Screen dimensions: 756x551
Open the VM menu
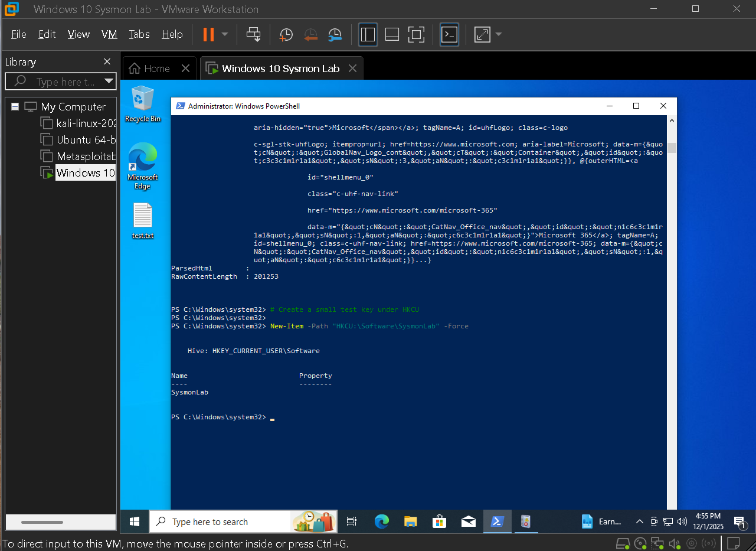pyautogui.click(x=109, y=34)
